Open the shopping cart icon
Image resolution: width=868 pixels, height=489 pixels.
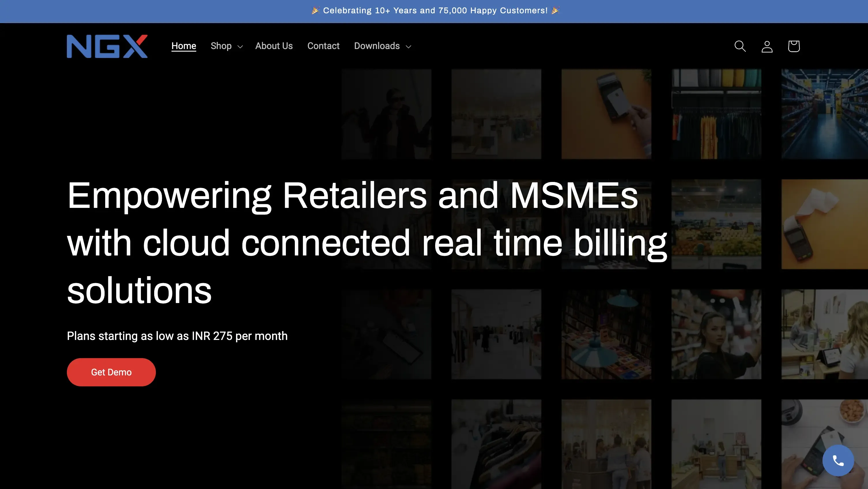click(794, 46)
